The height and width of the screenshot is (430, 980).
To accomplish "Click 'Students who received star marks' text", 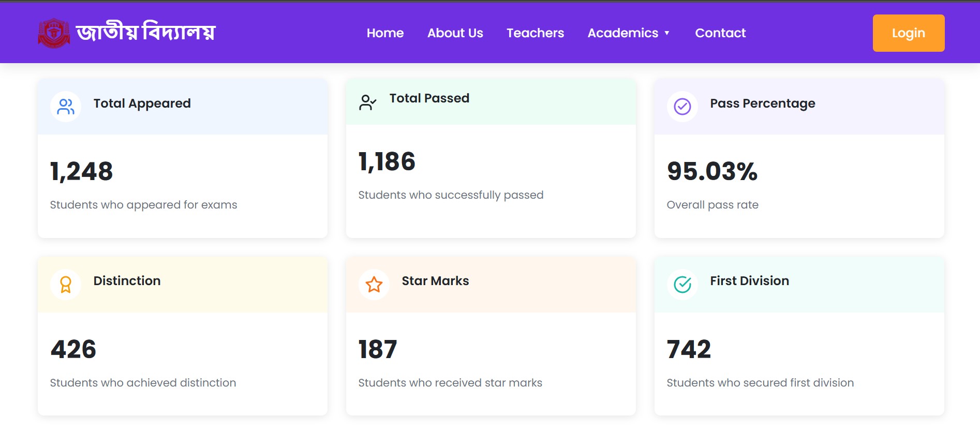I will point(451,383).
